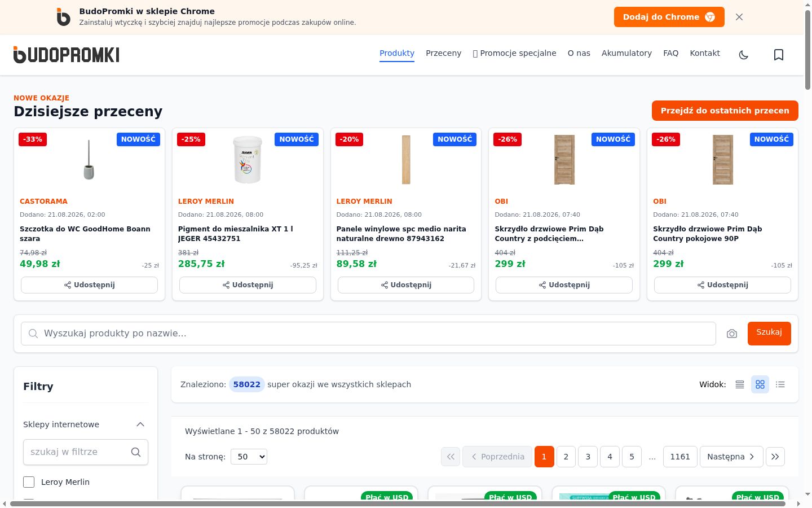
Task: Go to results page 1161
Action: pos(680,457)
